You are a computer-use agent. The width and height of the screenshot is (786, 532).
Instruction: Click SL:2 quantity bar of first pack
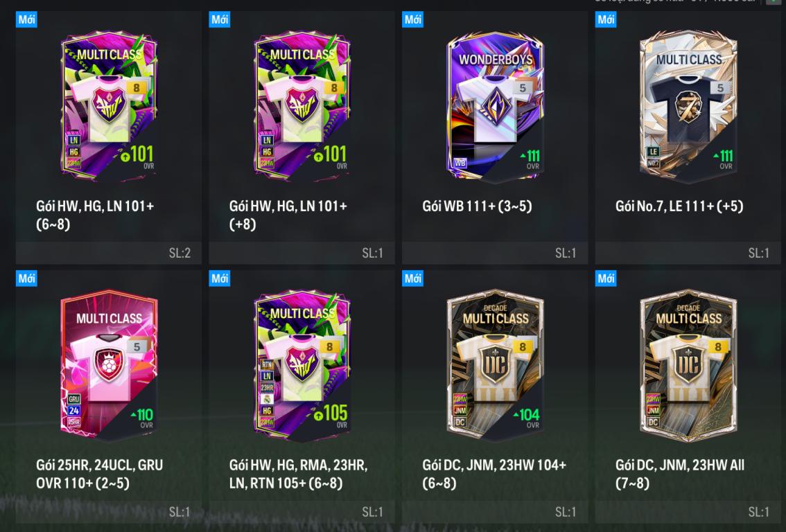click(x=108, y=253)
